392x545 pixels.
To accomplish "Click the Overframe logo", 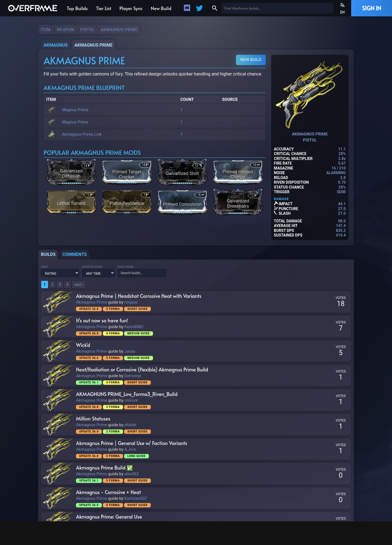I will pos(33,8).
